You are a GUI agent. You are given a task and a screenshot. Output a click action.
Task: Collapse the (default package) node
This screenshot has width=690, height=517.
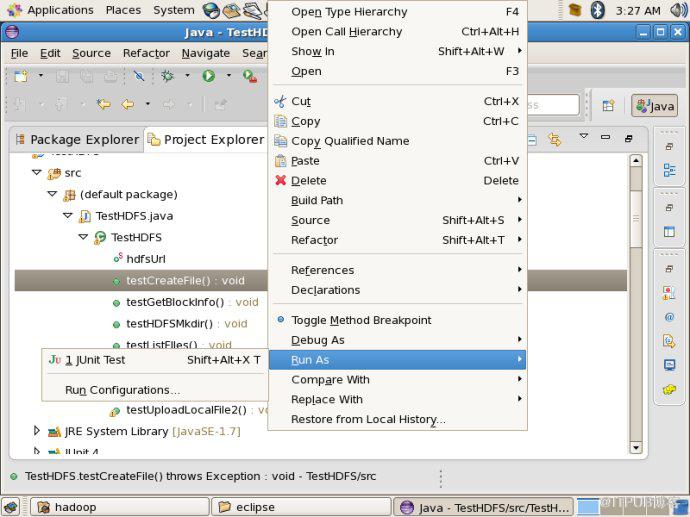[x=52, y=194]
